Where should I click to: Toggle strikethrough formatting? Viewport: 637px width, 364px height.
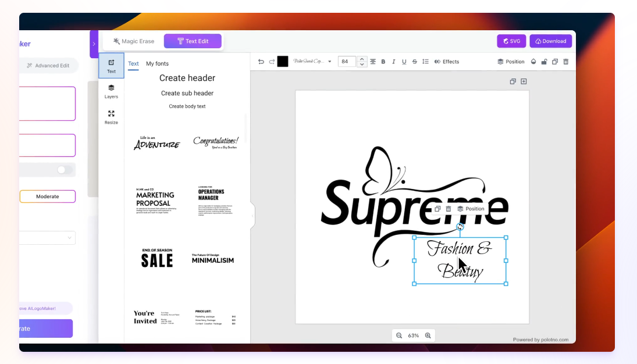[415, 62]
